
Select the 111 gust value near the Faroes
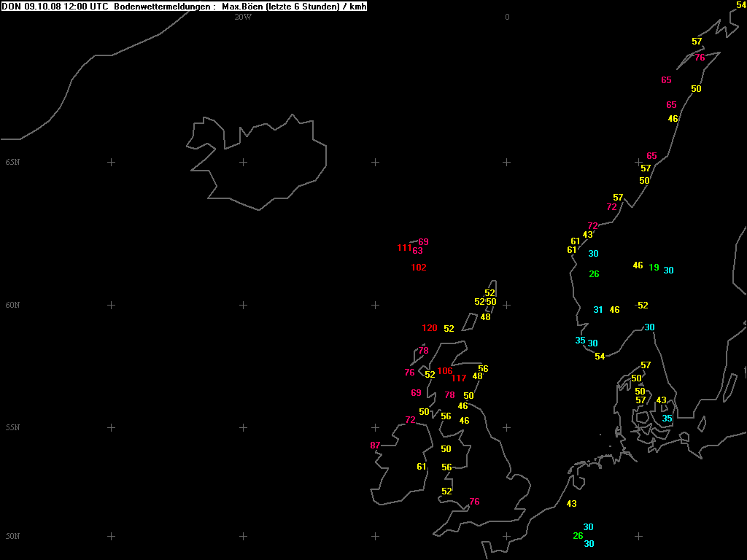(404, 248)
